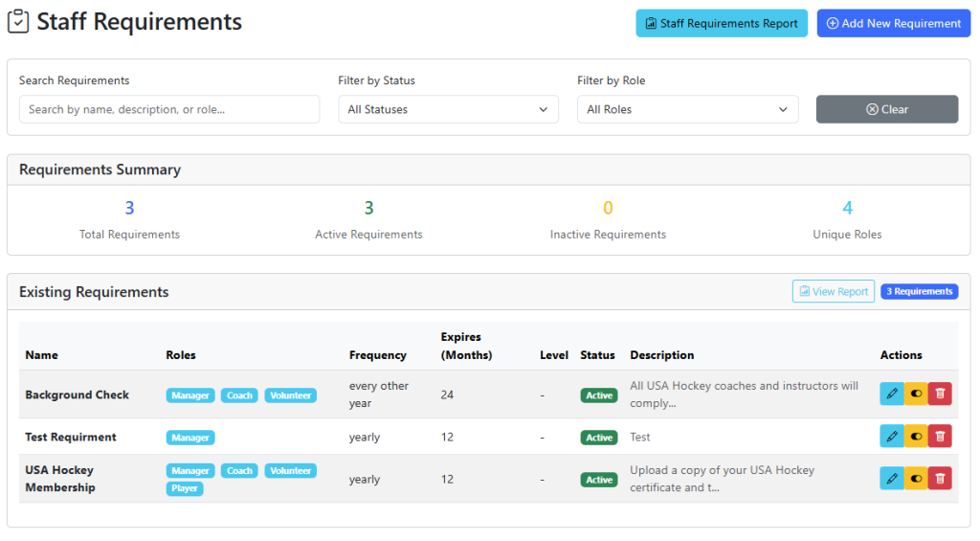Toggle active status for Background Check

[x=916, y=394]
